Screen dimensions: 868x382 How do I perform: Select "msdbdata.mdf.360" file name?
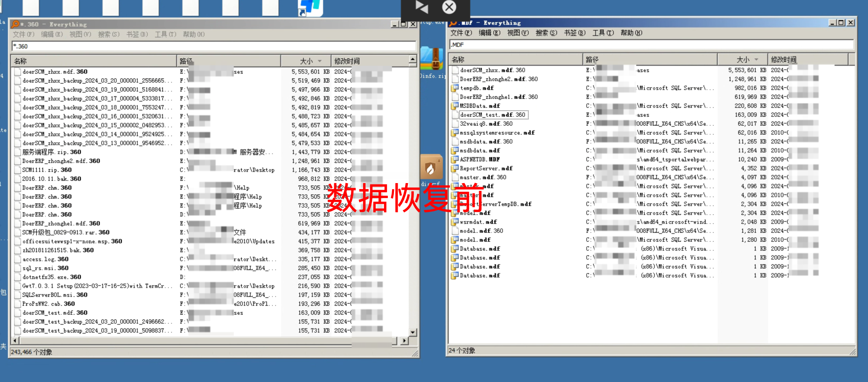486,142
